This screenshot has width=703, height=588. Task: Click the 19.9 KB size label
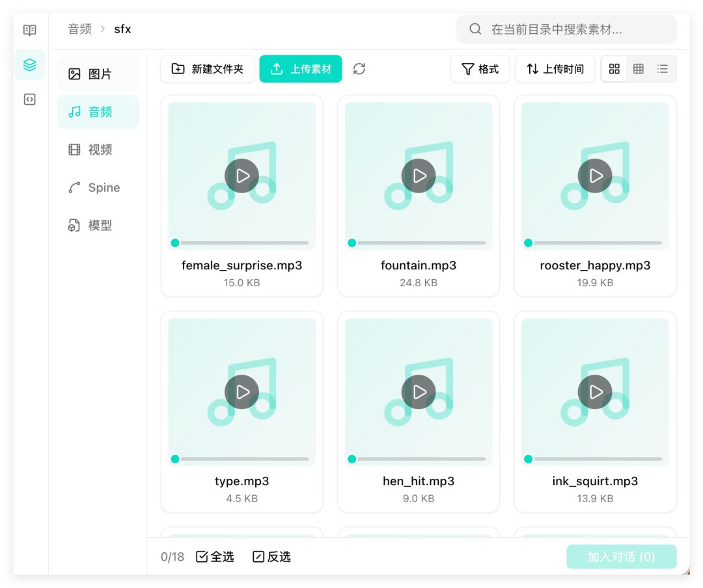(595, 283)
